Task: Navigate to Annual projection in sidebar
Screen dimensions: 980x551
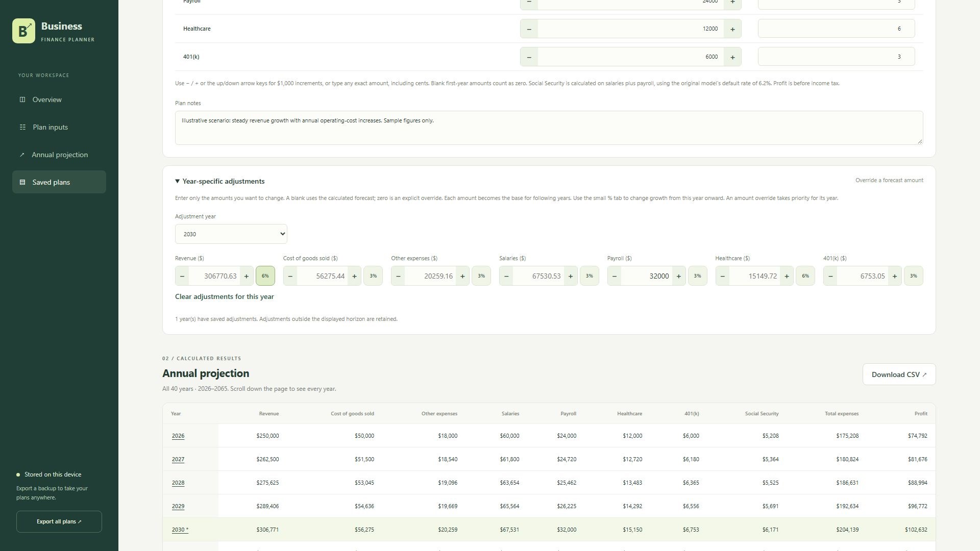Action: coord(59,155)
